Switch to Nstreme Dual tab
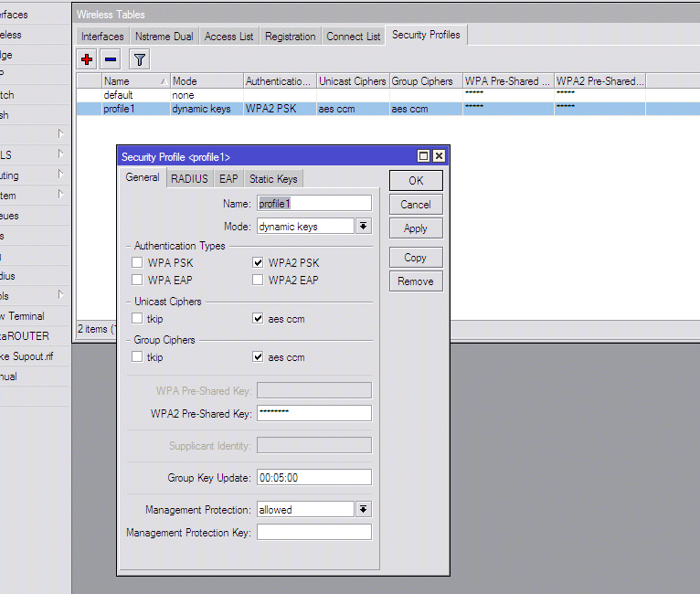Viewport: 700px width, 594px height. click(x=164, y=37)
